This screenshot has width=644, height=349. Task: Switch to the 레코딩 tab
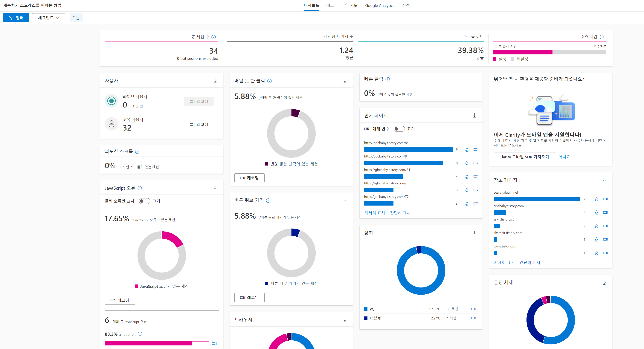332,5
